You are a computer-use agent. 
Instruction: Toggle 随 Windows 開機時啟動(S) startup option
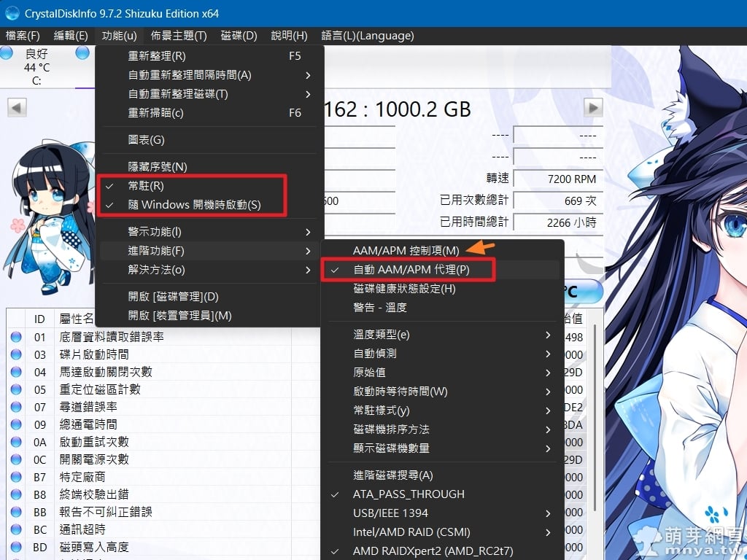(194, 205)
